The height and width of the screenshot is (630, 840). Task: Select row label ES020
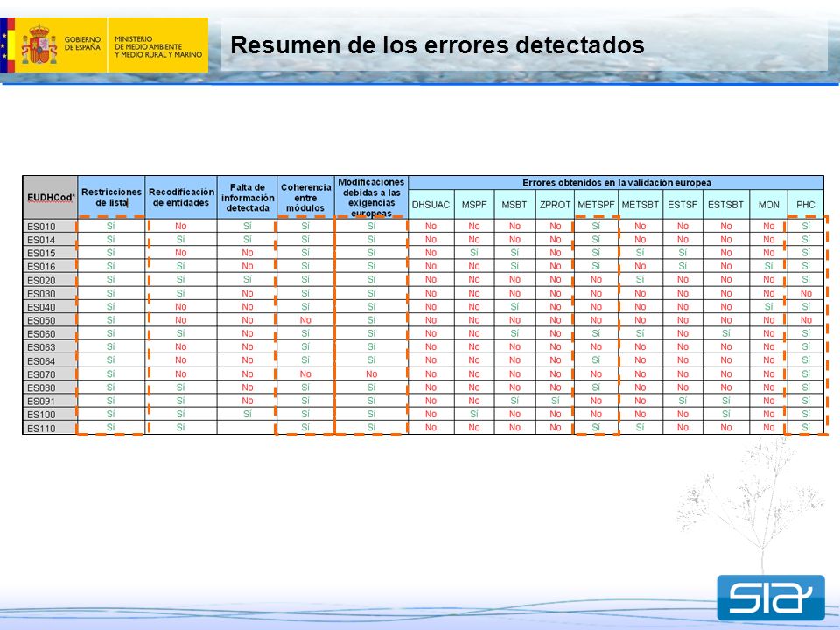(41, 280)
